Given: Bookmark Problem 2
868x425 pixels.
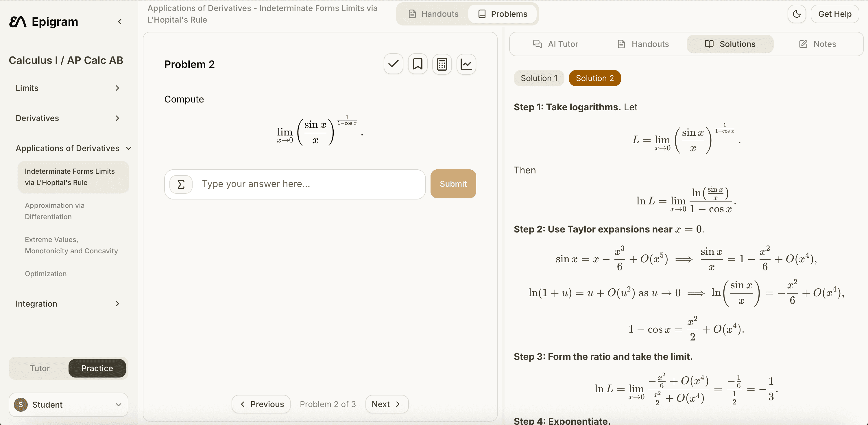Looking at the screenshot, I should (418, 64).
